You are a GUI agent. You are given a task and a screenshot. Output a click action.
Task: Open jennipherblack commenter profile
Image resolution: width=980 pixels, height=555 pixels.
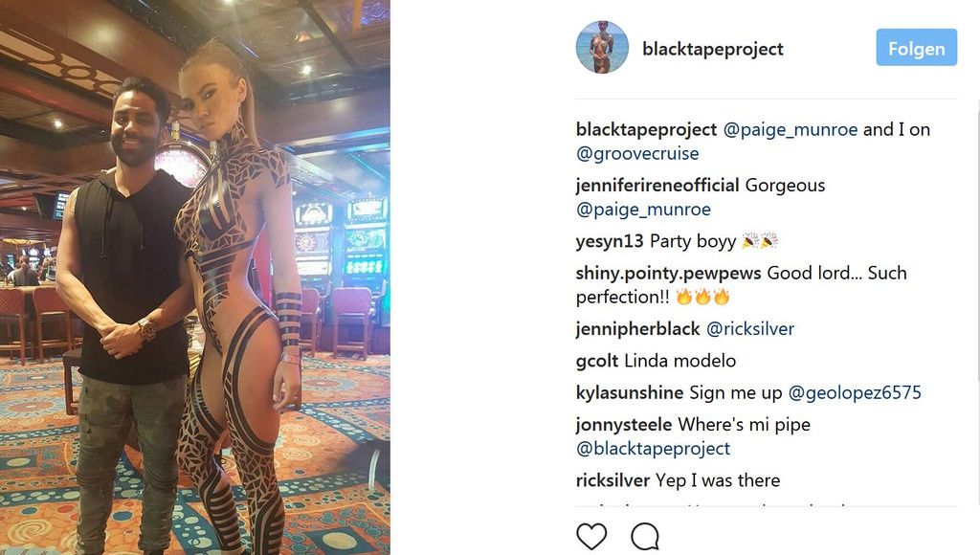[637, 329]
